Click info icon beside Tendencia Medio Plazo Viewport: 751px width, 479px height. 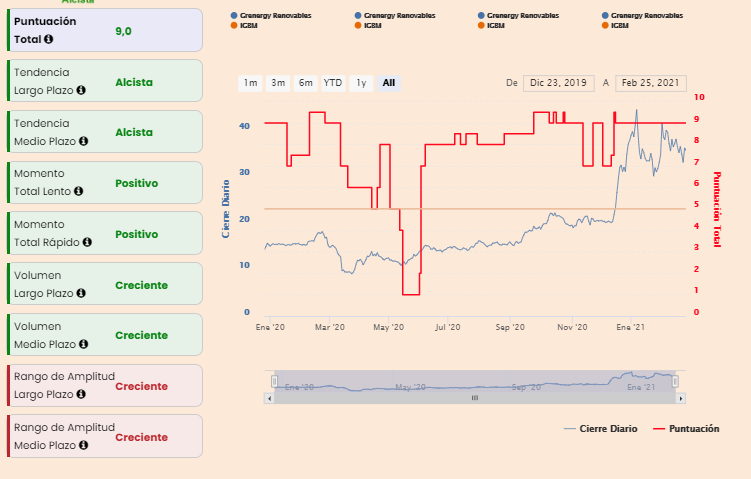coord(83,141)
